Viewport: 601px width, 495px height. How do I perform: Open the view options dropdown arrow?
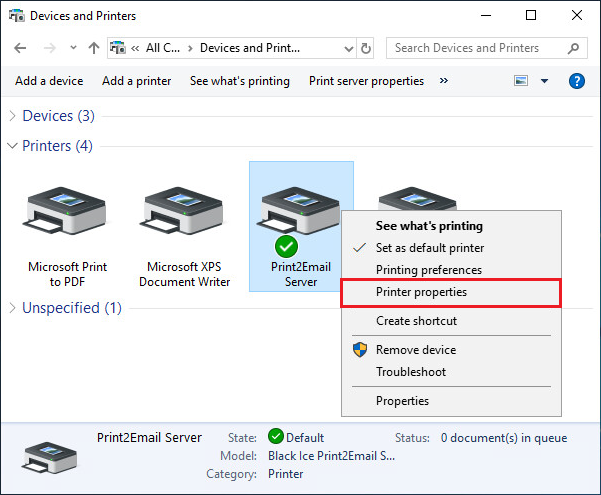click(545, 81)
